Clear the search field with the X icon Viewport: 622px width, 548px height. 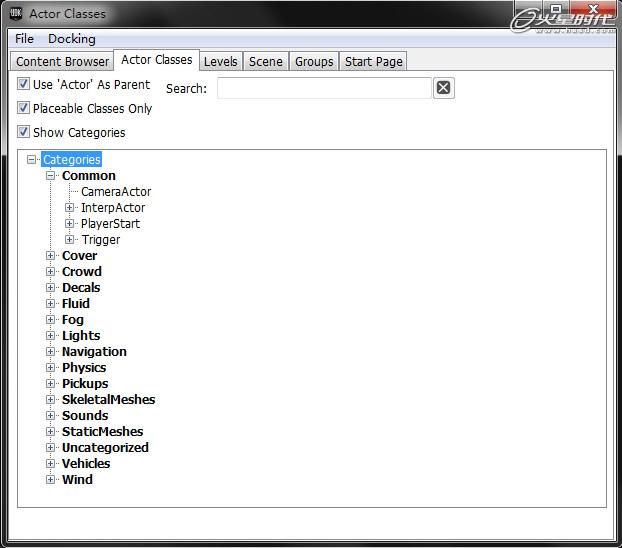pyautogui.click(x=443, y=88)
